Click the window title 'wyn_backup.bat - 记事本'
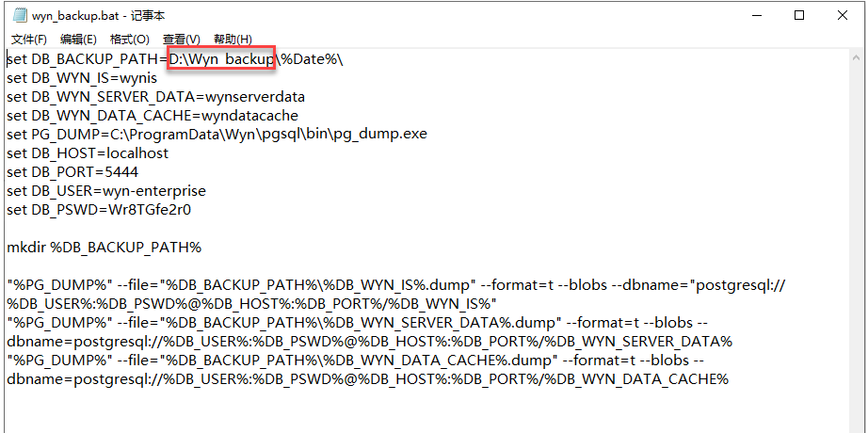868x433 pixels. coord(98,16)
